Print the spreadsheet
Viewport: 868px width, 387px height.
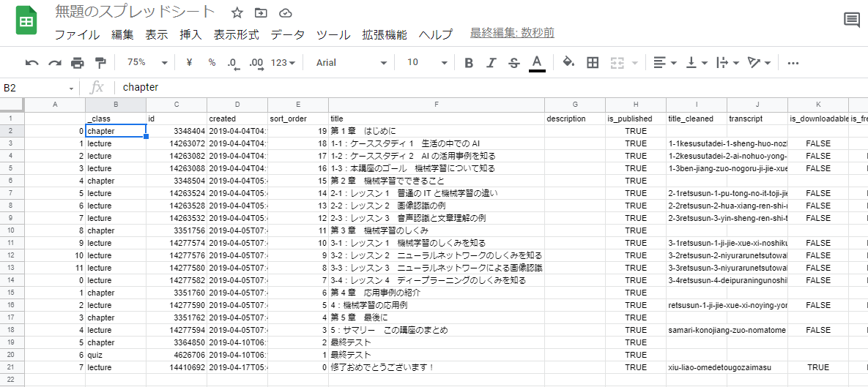tap(78, 62)
